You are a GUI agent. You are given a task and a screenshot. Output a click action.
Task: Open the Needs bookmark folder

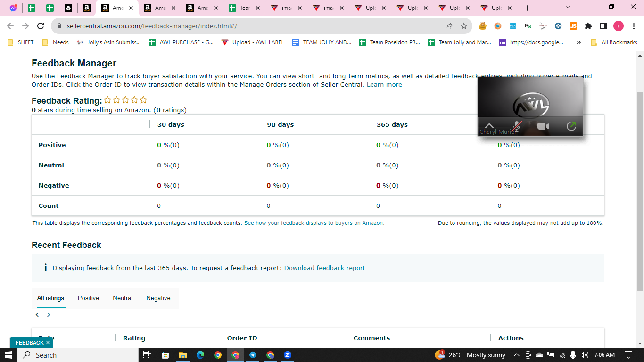56,42
